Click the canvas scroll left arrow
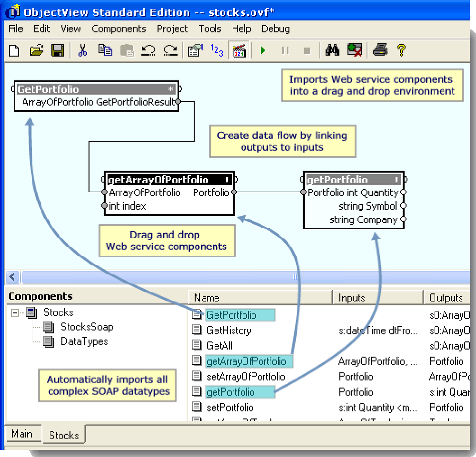Screen dimensions: 476x457 coord(12,277)
